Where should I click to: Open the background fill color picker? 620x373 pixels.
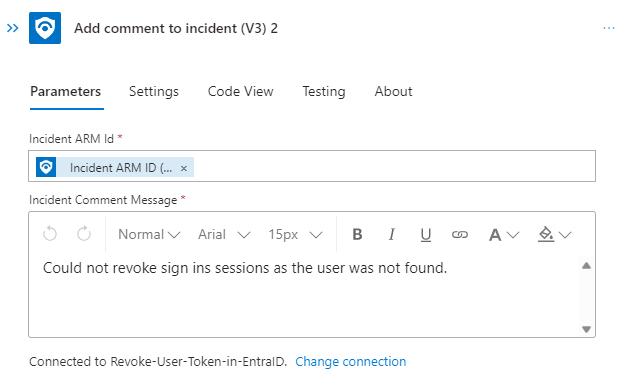coord(554,235)
